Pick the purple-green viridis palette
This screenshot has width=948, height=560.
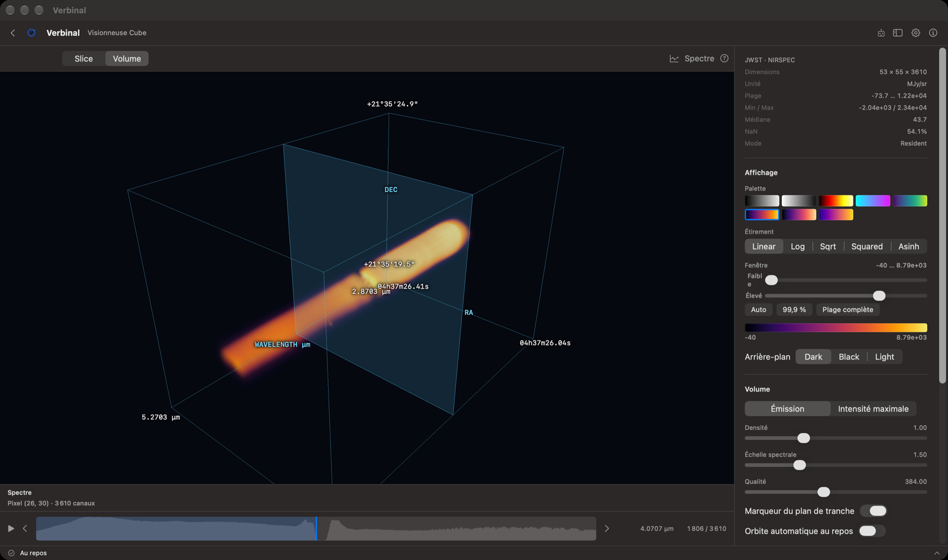point(910,201)
